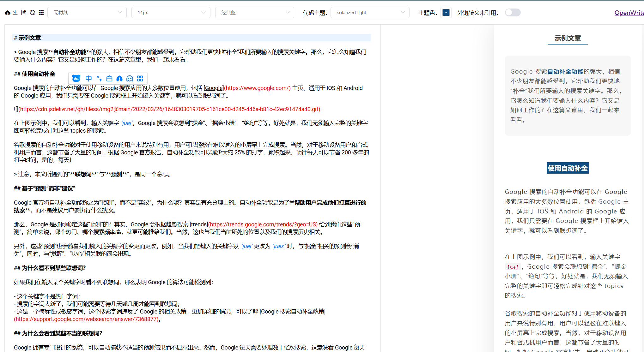Screen dimensions: 644x352
Task: Click the cloud upload icon
Action: (x=8, y=13)
